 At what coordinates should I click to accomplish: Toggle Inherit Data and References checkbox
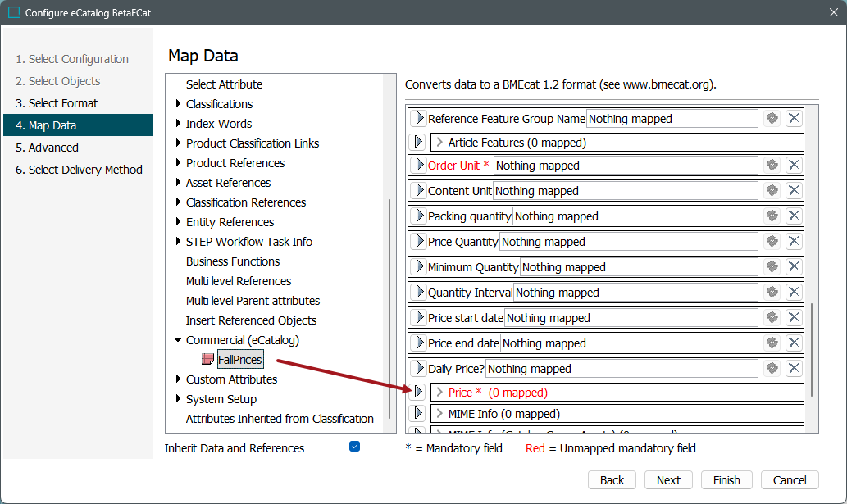coord(354,447)
